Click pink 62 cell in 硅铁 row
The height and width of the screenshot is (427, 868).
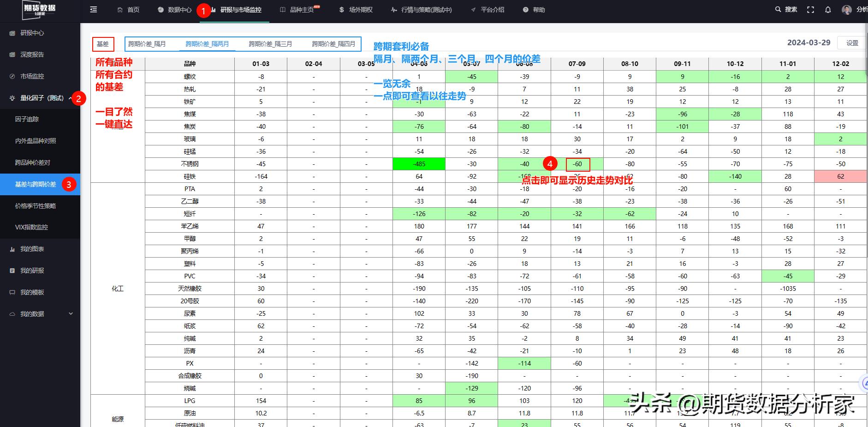pos(840,176)
